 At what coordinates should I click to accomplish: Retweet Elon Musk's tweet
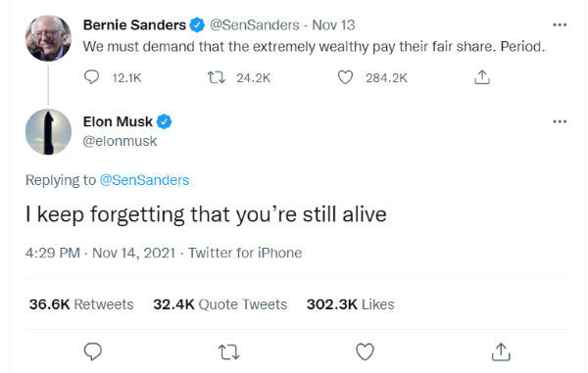tap(228, 352)
